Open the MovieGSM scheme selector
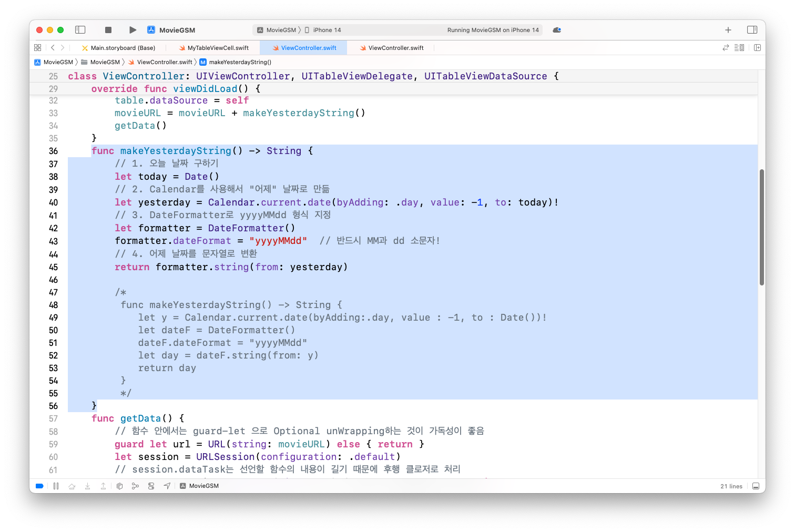 (x=277, y=30)
